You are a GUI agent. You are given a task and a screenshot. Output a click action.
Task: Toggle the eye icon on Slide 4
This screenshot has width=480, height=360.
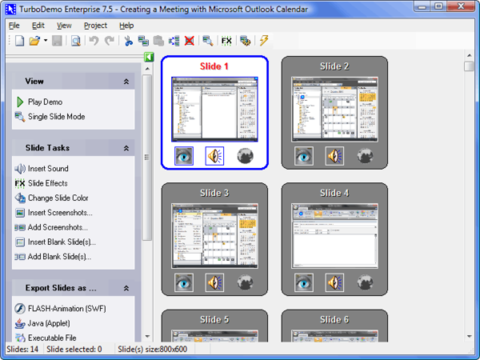304,283
